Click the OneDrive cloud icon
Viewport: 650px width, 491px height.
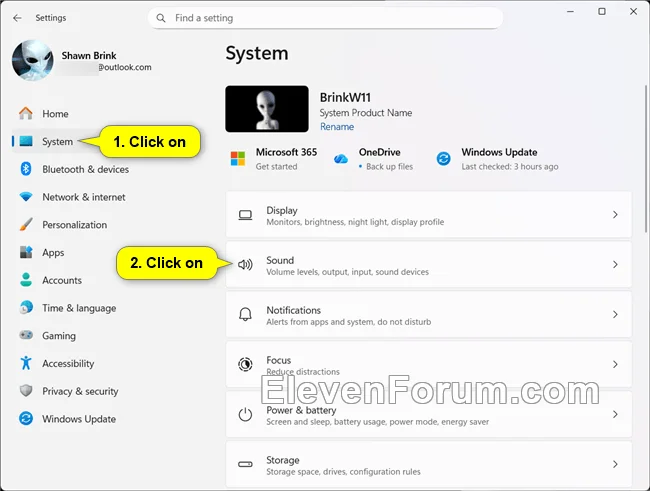341,159
